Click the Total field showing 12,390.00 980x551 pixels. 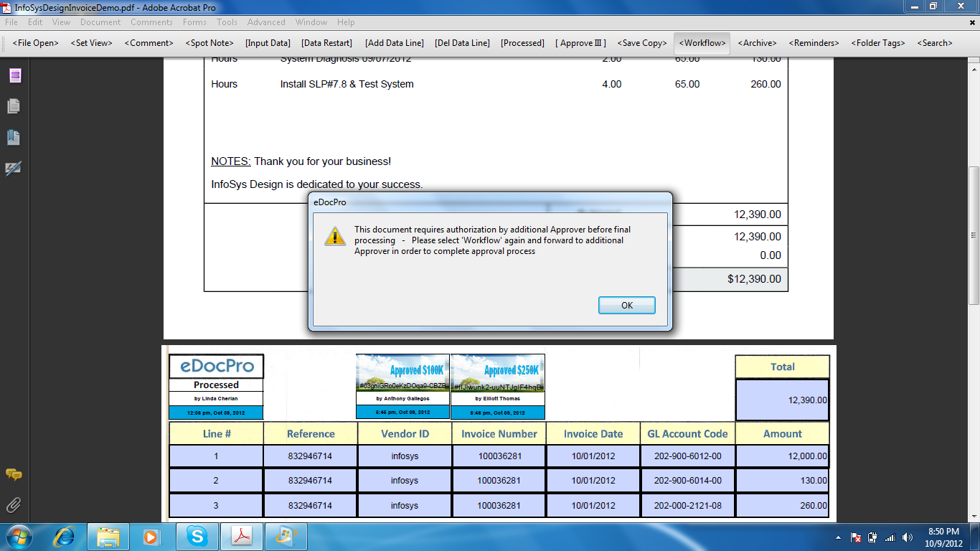click(x=782, y=400)
